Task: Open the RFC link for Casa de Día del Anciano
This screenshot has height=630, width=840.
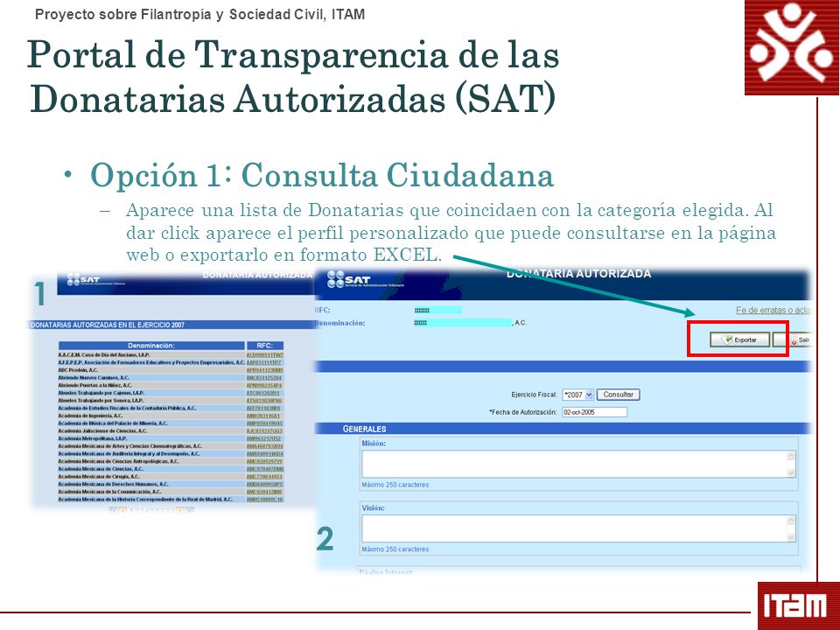Action: [264, 354]
